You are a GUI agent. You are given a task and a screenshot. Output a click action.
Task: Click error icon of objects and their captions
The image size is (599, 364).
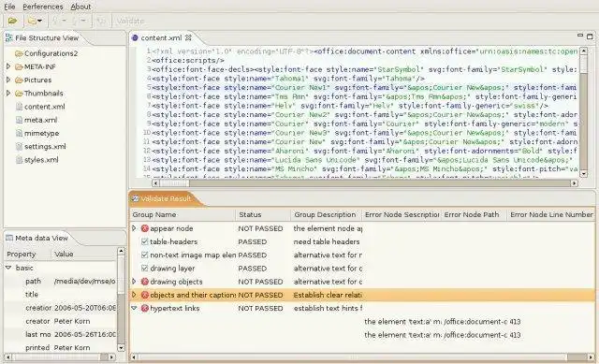144,296
